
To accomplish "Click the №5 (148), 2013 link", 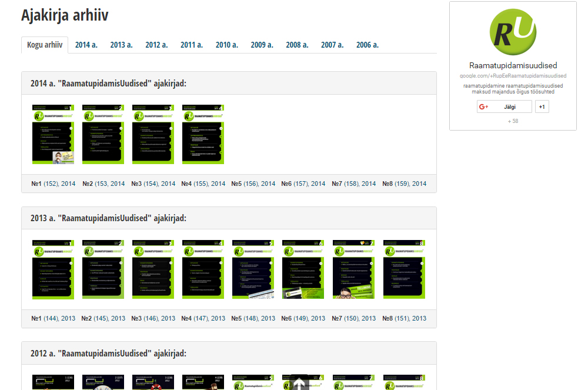I will [x=253, y=318].
